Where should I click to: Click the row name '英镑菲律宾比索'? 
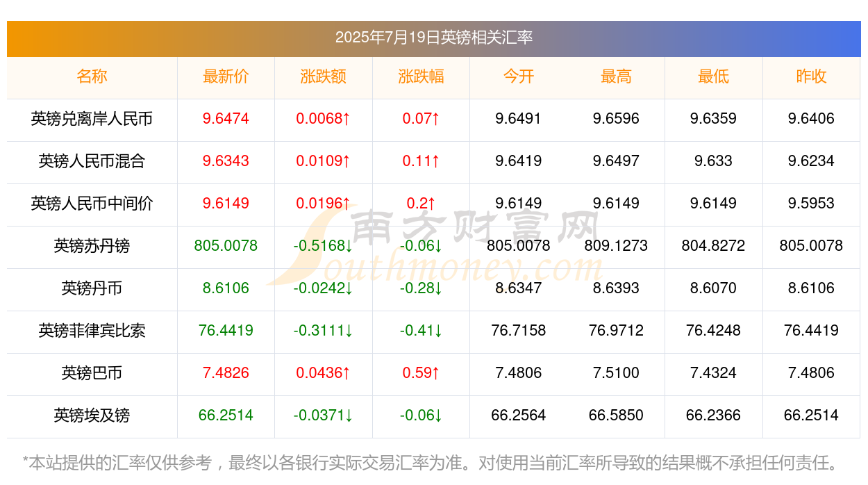point(92,331)
